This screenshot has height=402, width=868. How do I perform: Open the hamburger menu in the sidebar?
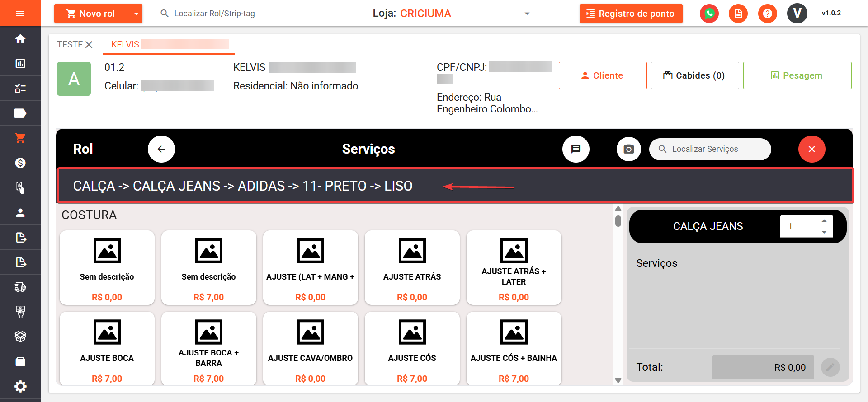(x=20, y=14)
